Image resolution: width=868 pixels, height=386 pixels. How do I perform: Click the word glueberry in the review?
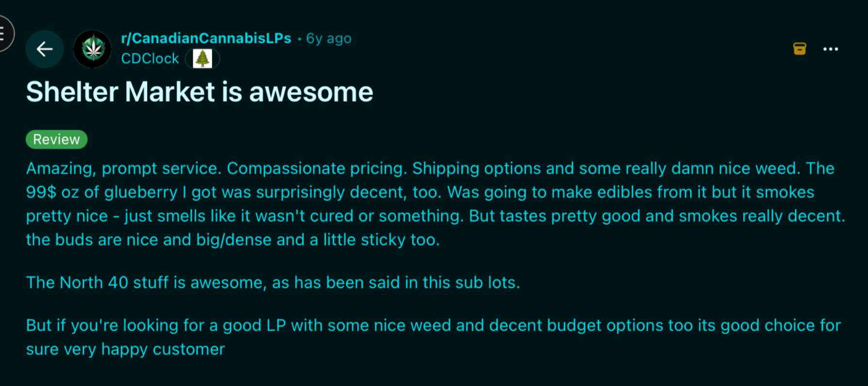[141, 193]
